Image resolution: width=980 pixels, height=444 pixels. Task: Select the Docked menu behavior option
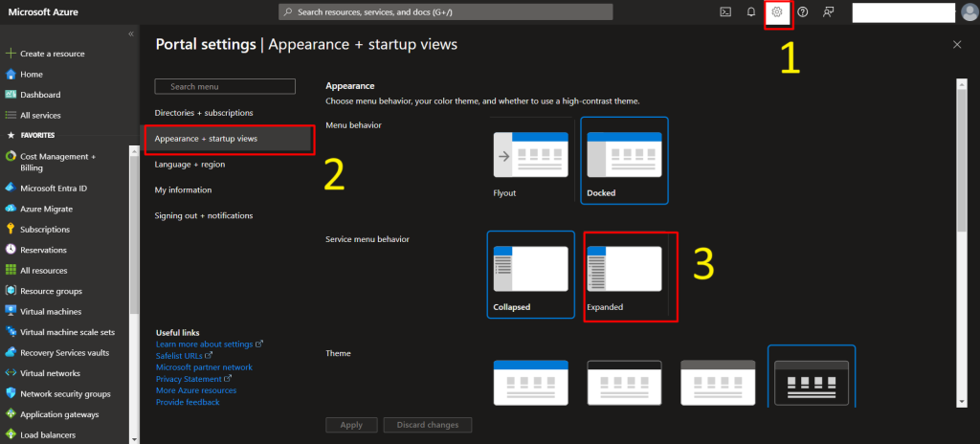[x=624, y=160]
